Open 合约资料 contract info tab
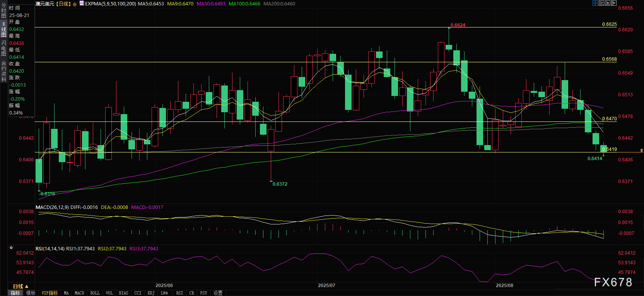Viewport: 644px width, 296px height. click(x=3, y=71)
